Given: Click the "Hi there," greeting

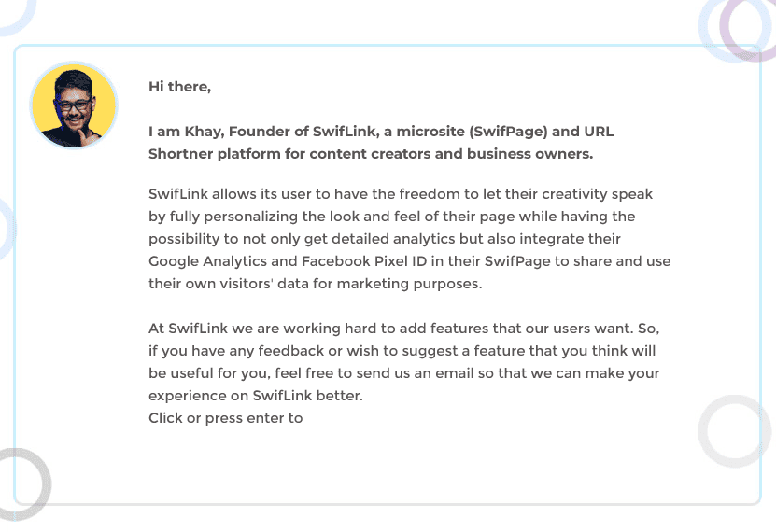Looking at the screenshot, I should [179, 87].
